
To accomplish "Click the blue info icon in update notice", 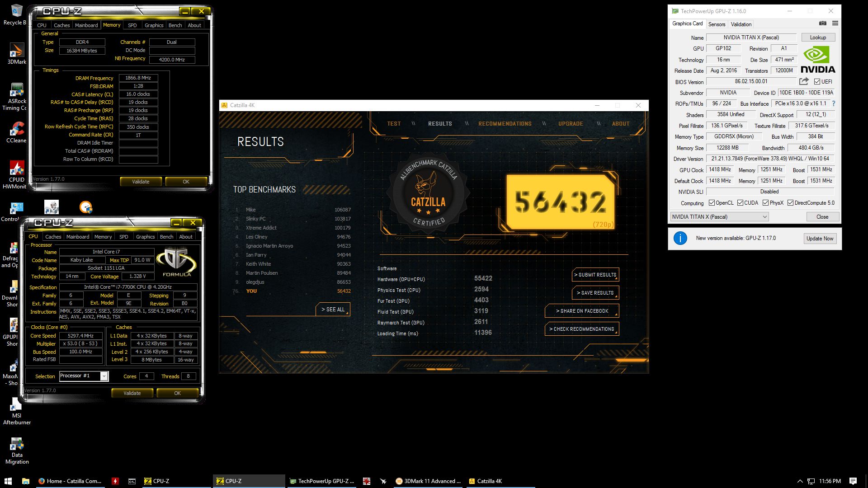I will pyautogui.click(x=680, y=238).
